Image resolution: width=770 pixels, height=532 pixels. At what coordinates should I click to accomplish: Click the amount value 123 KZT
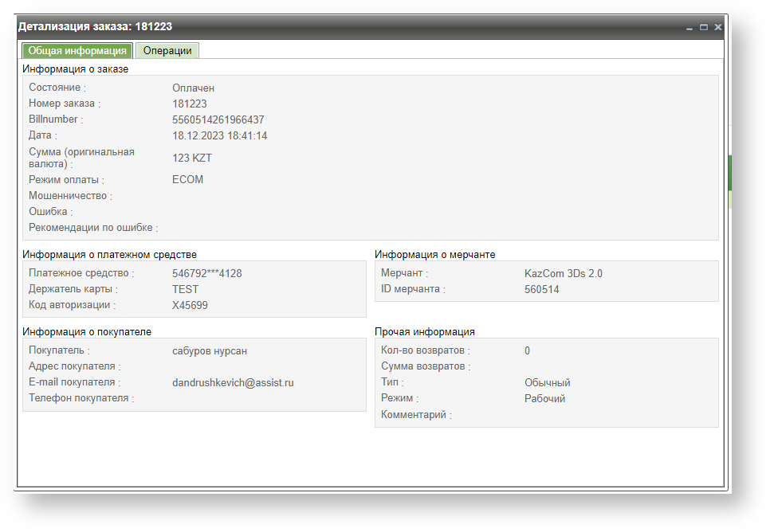pos(192,158)
